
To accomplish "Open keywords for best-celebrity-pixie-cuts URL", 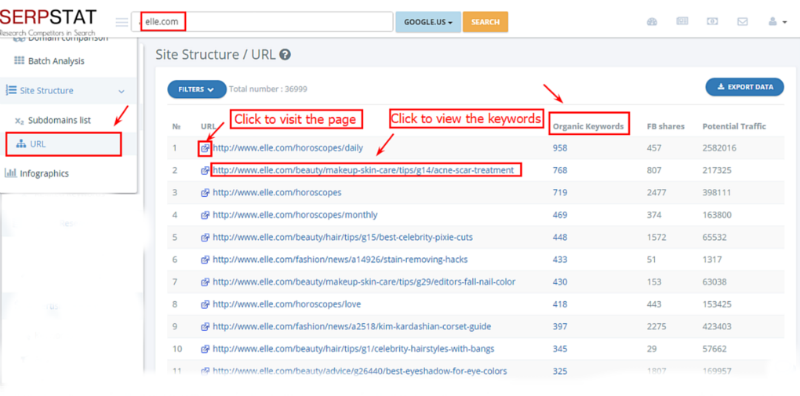I will [343, 237].
